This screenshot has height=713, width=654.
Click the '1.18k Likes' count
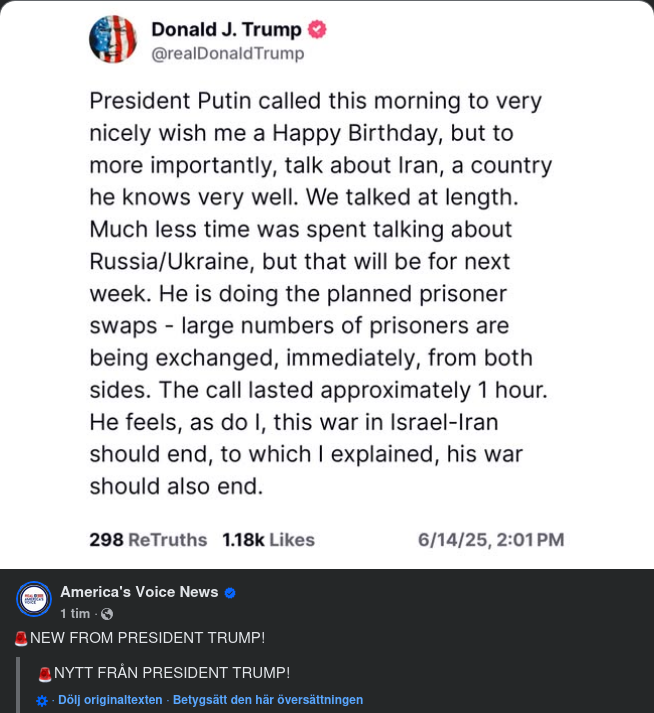(x=268, y=540)
